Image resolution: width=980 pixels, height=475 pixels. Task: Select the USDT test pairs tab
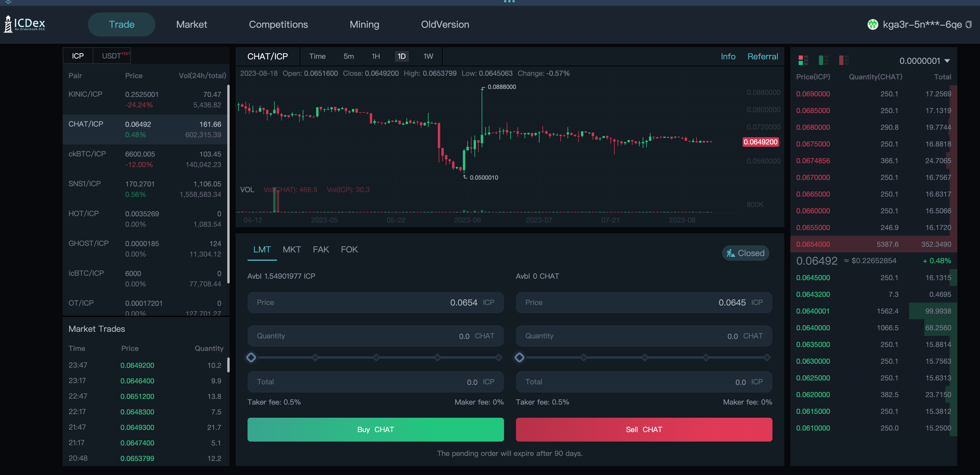click(112, 56)
